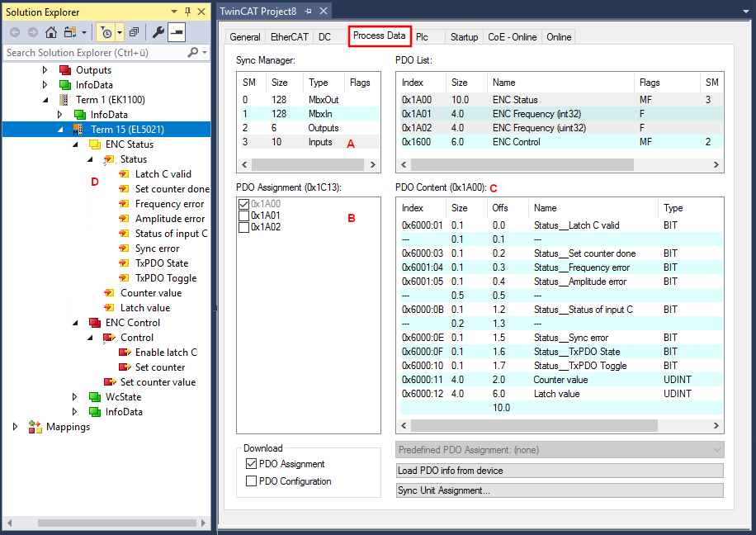The height and width of the screenshot is (535, 756).
Task: Open the Startup tab
Action: point(464,37)
